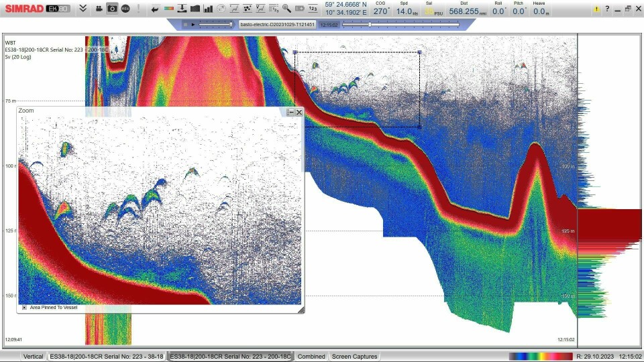Viewport: 644px width, 362px height.
Task: Take a screen capture with camera icon
Action: click(112, 9)
